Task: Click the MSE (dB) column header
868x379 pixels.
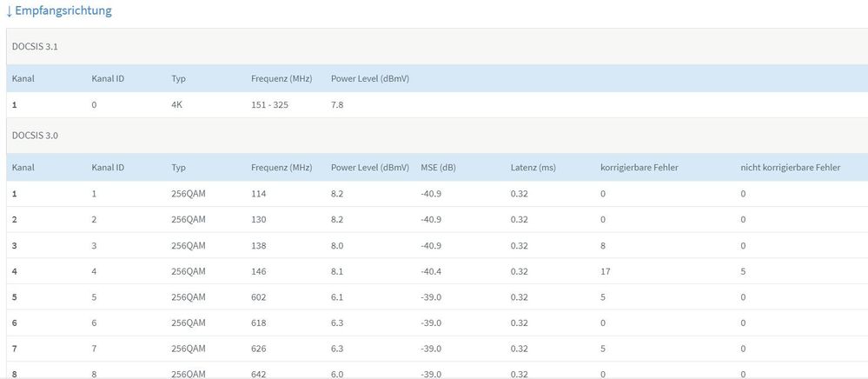Action: click(437, 167)
